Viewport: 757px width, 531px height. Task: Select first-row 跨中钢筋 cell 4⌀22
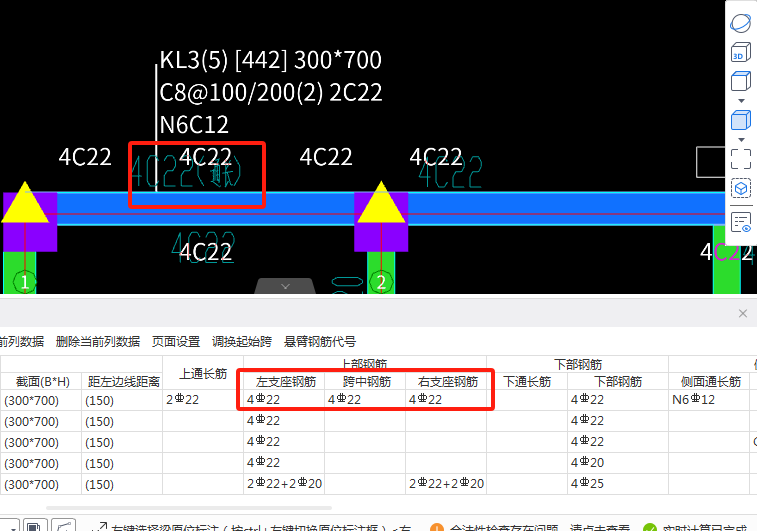click(x=365, y=400)
